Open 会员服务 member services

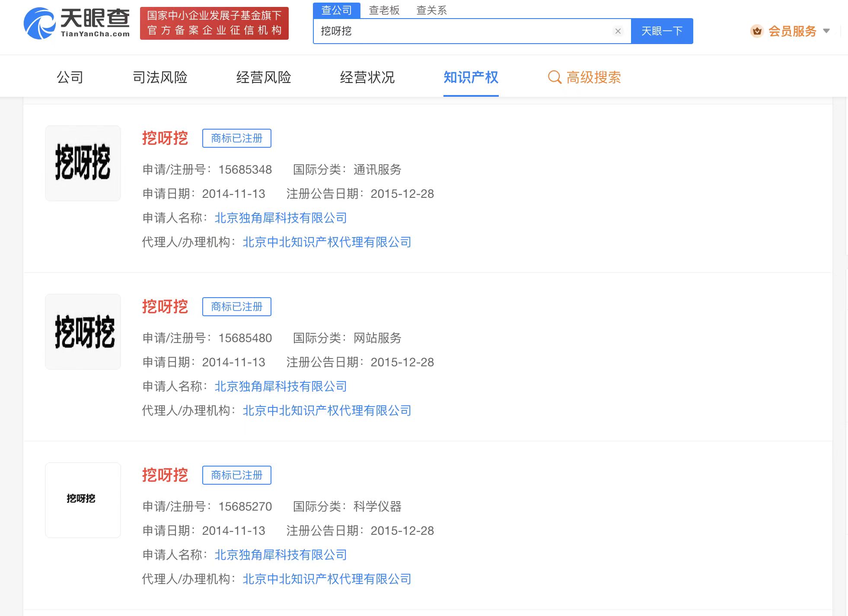pos(792,31)
